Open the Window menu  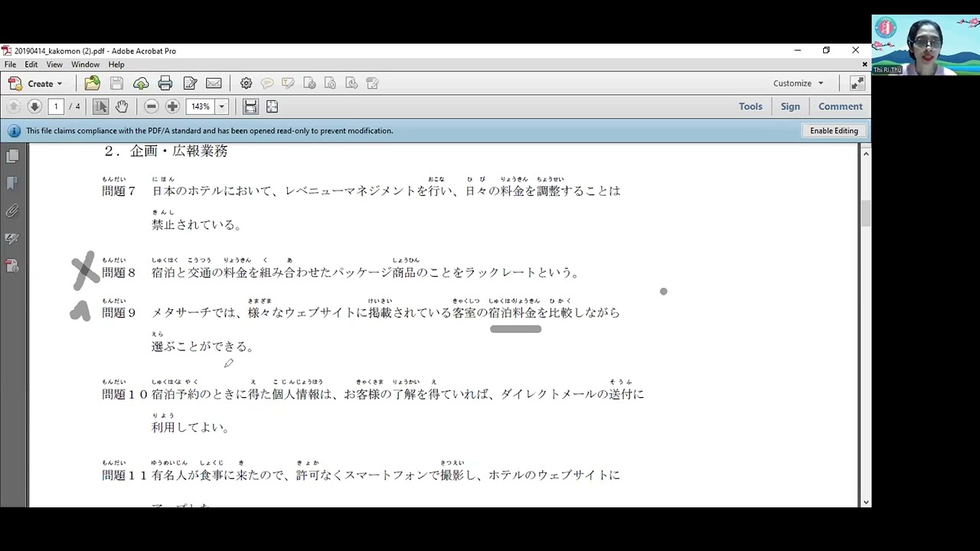click(85, 65)
